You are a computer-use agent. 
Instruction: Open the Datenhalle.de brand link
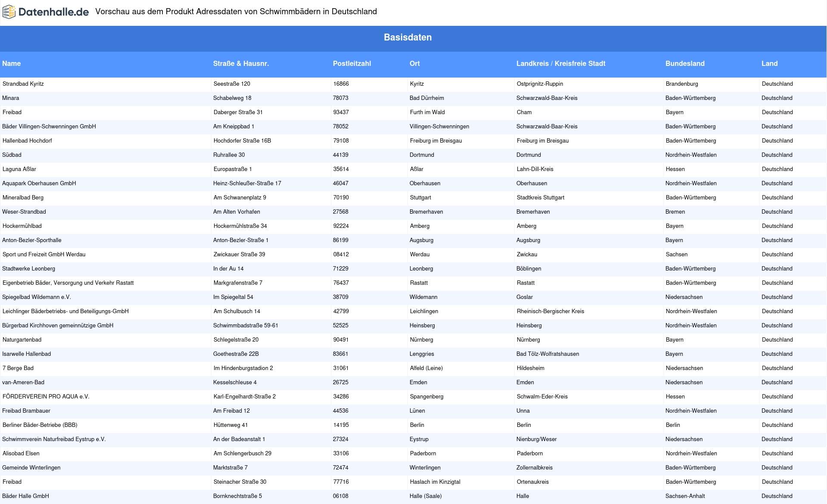tap(46, 12)
